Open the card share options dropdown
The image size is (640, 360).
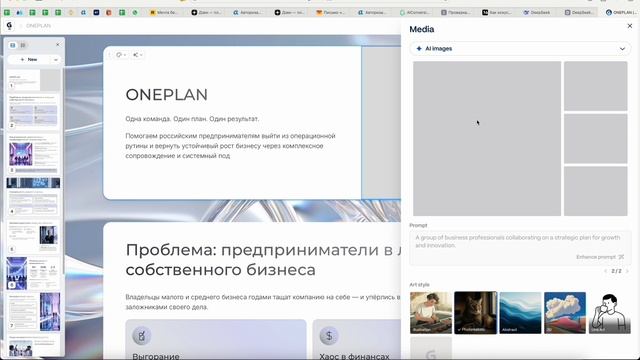[x=137, y=55]
